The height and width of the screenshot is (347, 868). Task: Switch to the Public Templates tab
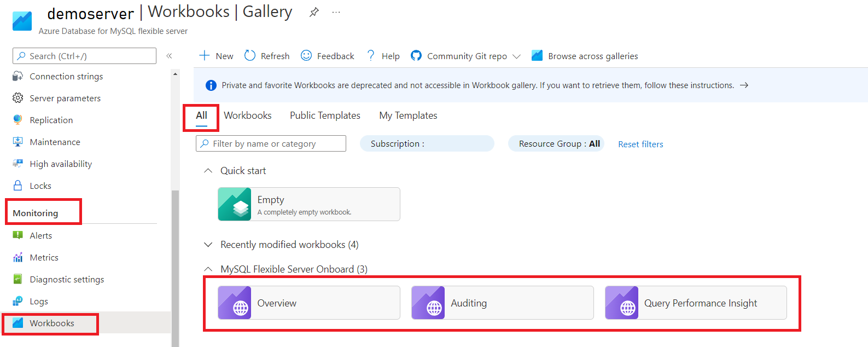(x=325, y=115)
